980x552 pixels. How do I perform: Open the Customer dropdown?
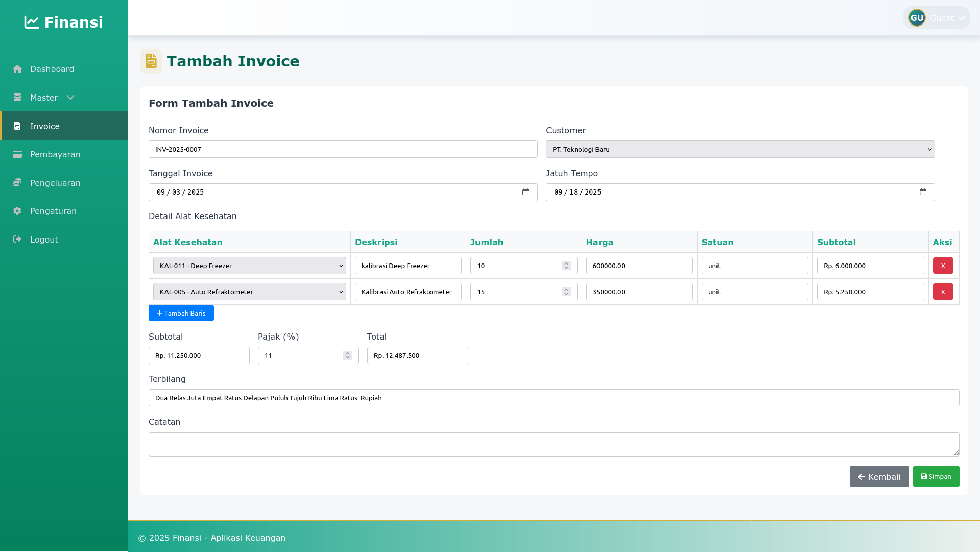pos(740,149)
